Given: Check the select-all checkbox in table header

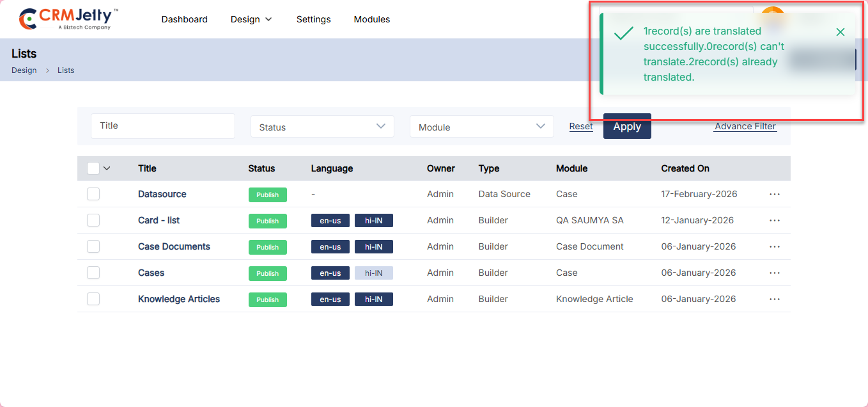Looking at the screenshot, I should coord(93,168).
